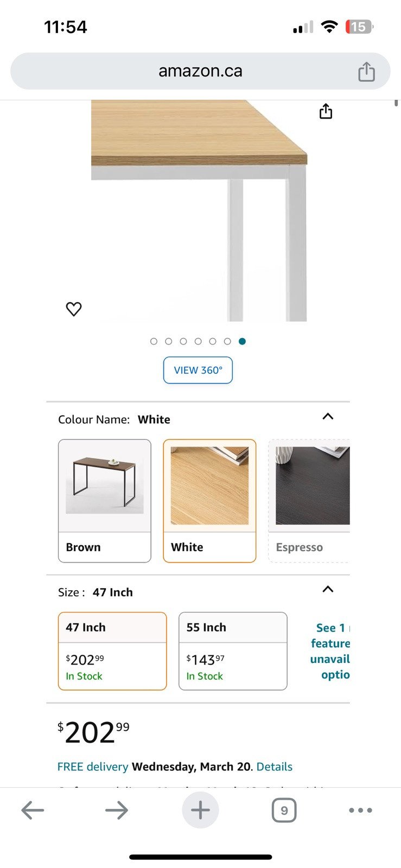Collapse the Colour Name section chevron
Image resolution: width=401 pixels, height=868 pixels.
pyautogui.click(x=328, y=417)
